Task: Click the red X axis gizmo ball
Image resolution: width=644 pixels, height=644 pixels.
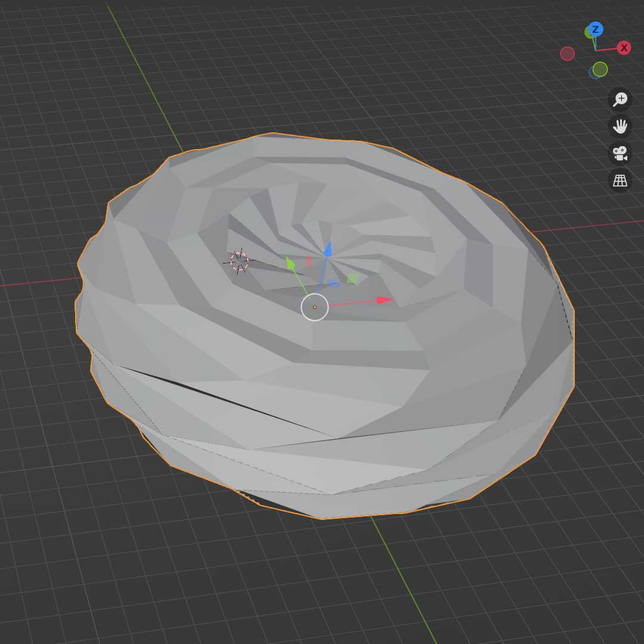Action: [624, 48]
